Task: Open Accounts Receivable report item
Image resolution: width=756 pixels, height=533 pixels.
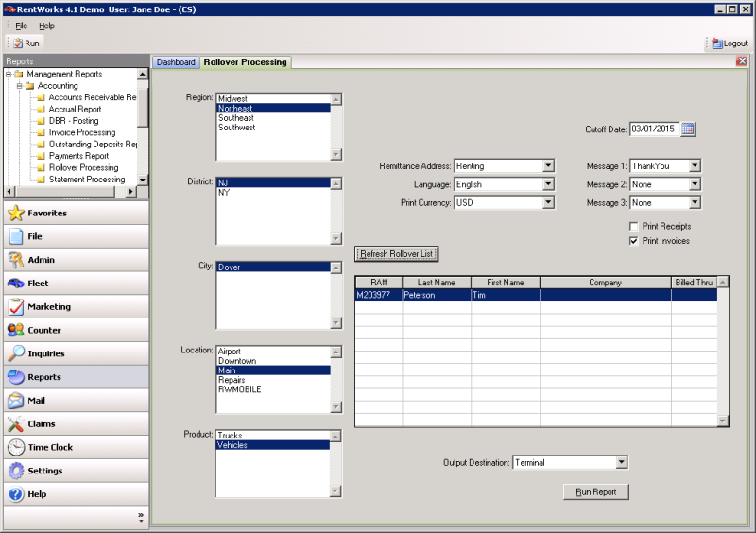Action: point(92,97)
